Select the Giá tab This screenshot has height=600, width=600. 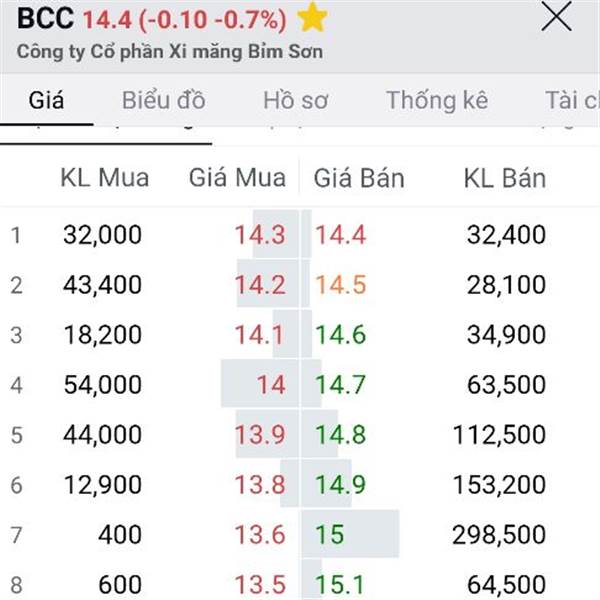46,100
